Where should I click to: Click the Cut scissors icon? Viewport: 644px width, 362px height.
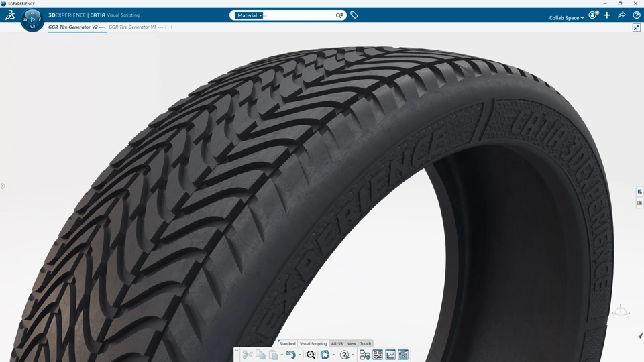coord(248,355)
